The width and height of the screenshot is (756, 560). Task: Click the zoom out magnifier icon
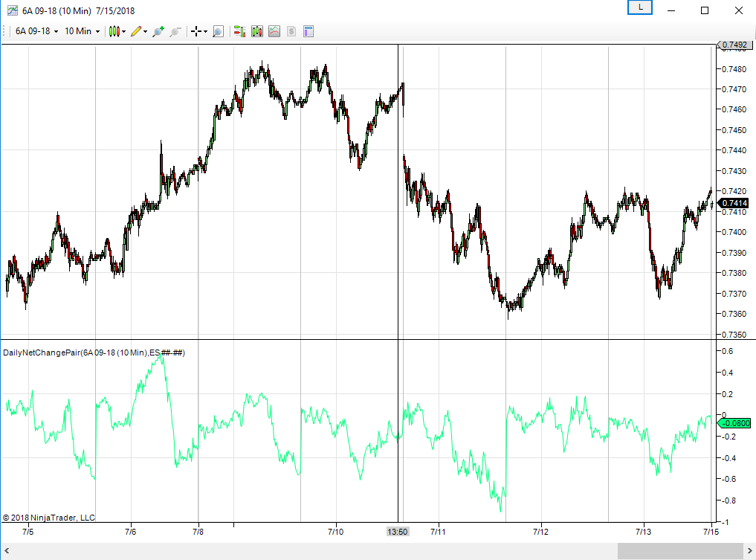[175, 31]
